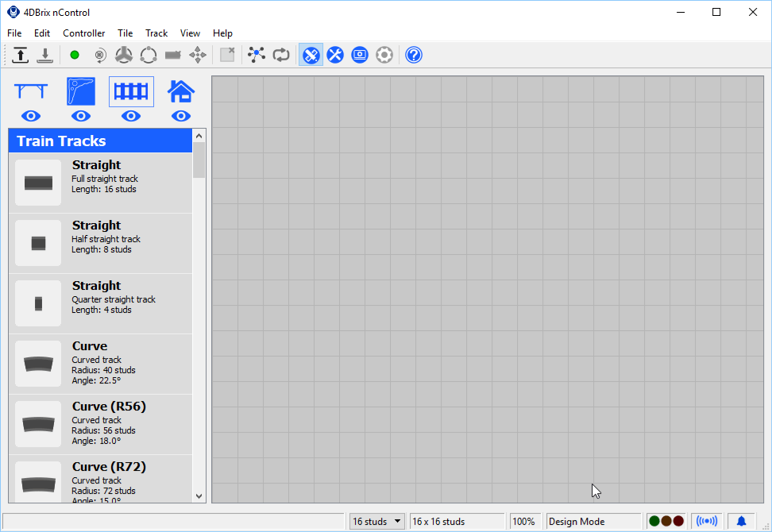Click the Train Tracks panel header
Screen dimensions: 772x532
[100, 141]
